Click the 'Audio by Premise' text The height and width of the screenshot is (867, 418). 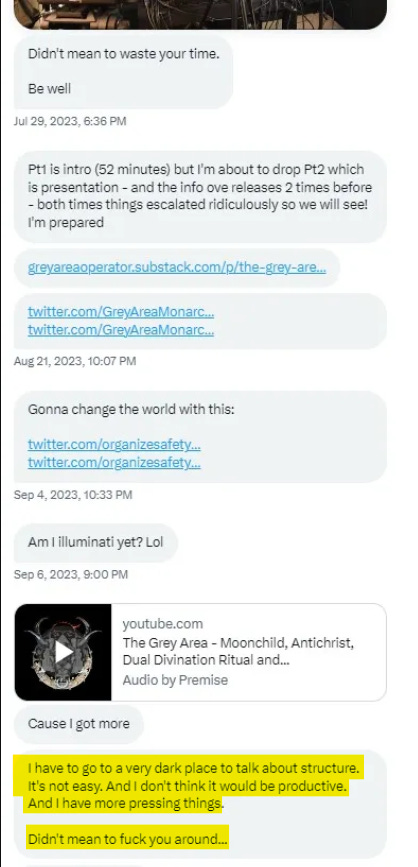click(175, 680)
